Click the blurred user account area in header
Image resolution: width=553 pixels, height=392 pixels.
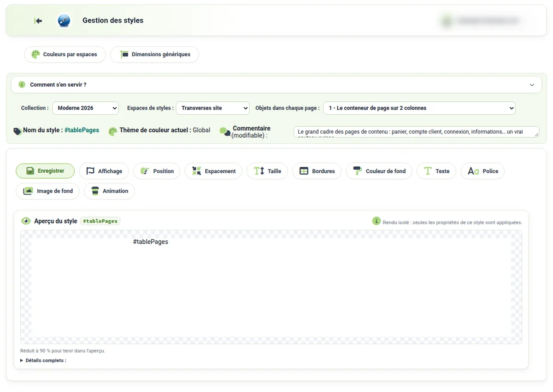pos(481,21)
